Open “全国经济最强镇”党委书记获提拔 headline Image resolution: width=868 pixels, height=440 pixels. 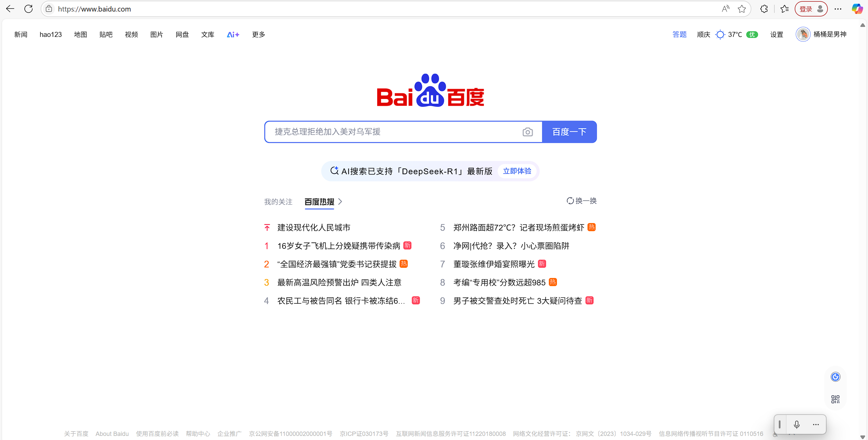tap(337, 264)
